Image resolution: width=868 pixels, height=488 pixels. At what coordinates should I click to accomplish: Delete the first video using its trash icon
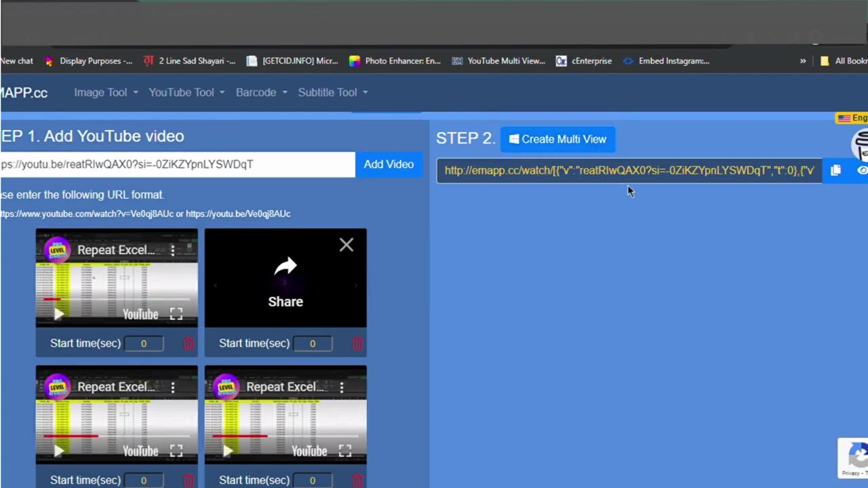[x=189, y=344]
